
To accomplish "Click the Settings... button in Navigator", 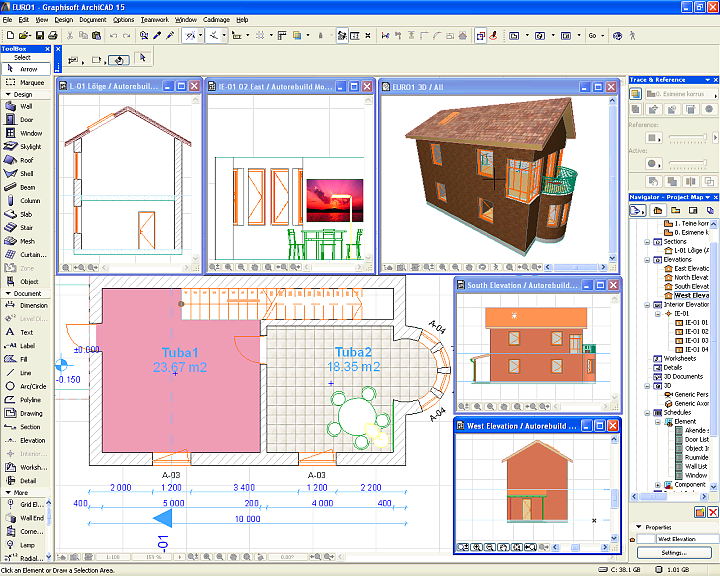I will point(674,553).
